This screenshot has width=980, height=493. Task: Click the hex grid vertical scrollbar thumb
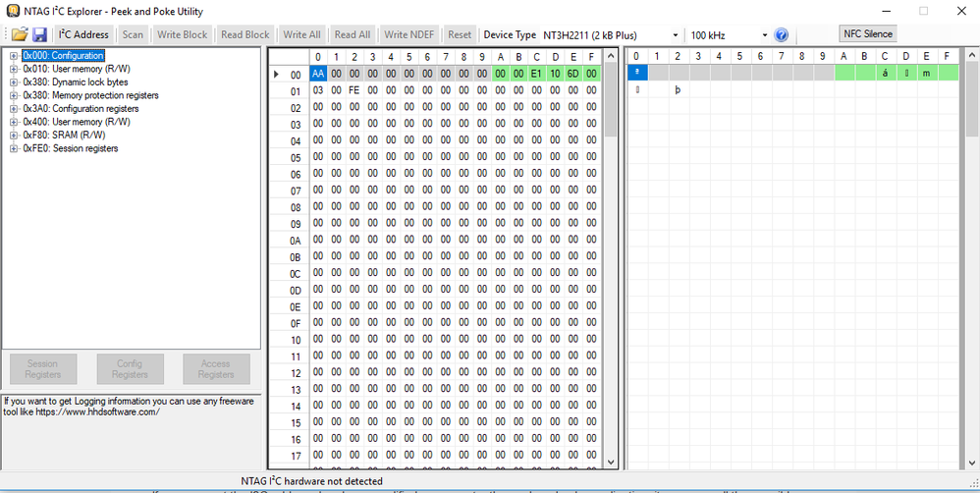pyautogui.click(x=611, y=100)
